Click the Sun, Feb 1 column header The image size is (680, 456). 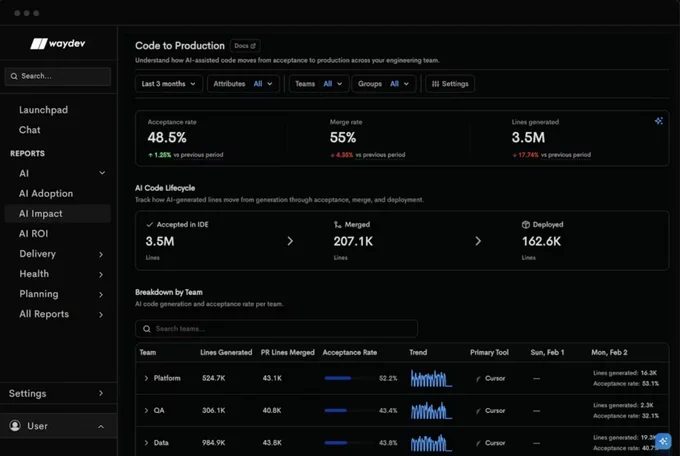click(547, 352)
